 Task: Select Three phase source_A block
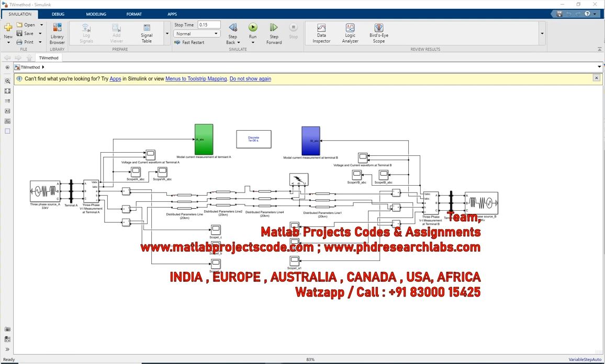(45, 191)
